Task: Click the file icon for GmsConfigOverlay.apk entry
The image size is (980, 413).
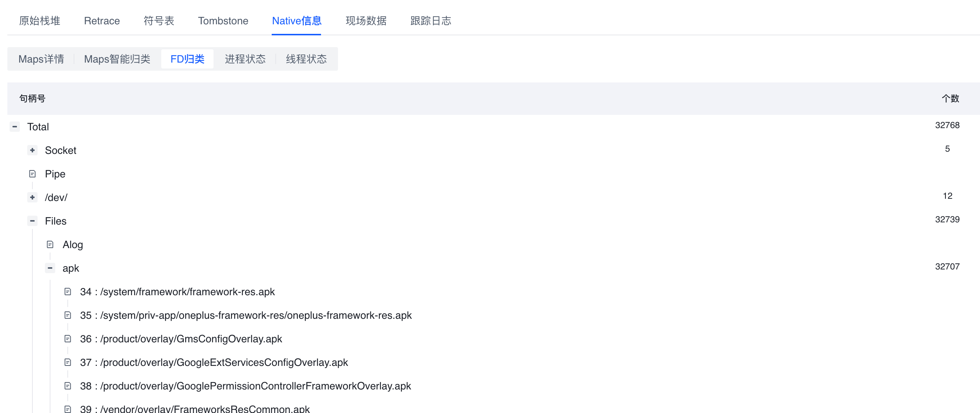Action: (x=68, y=339)
